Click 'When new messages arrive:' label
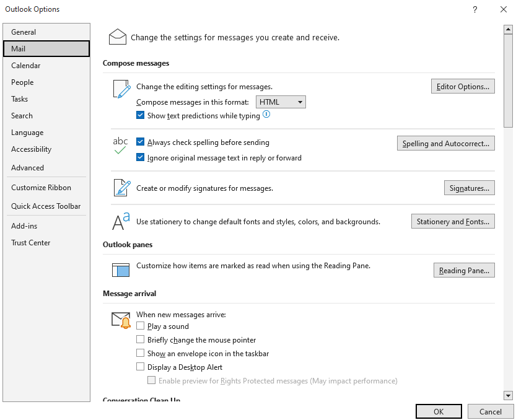This screenshot has height=420, width=516. (x=181, y=315)
